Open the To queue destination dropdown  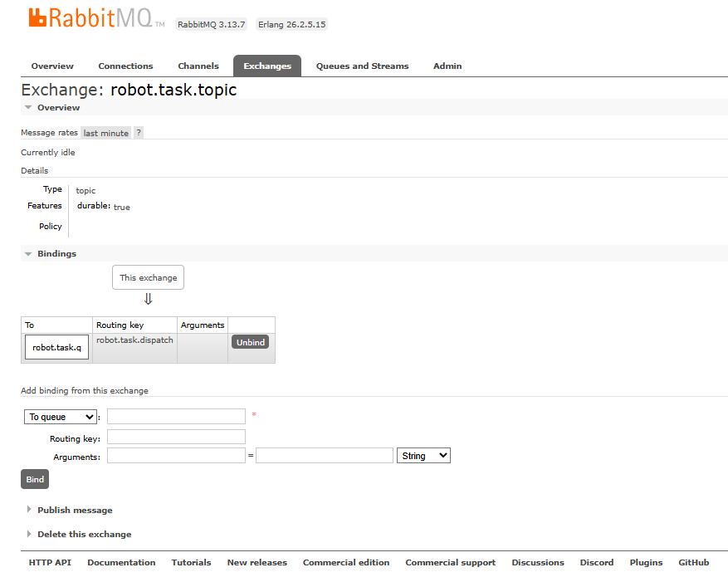coord(61,417)
